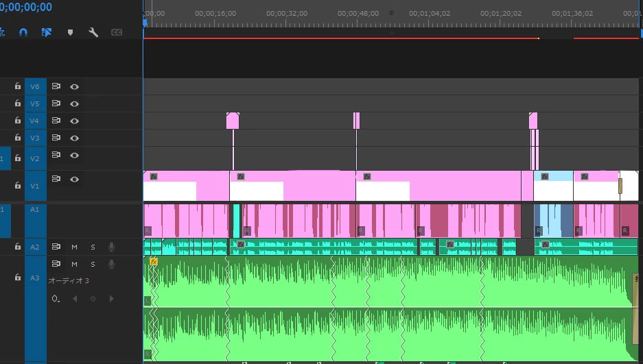Select V3 track target label

pos(35,138)
